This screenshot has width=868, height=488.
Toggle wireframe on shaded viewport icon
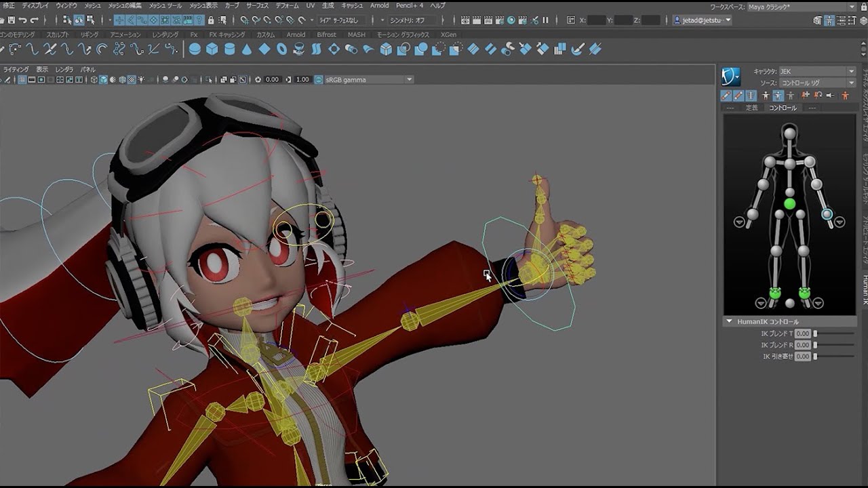122,79
